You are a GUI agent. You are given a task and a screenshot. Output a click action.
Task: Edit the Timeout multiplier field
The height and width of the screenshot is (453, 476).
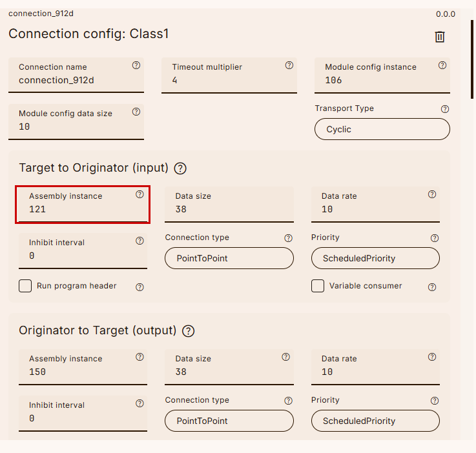point(229,81)
